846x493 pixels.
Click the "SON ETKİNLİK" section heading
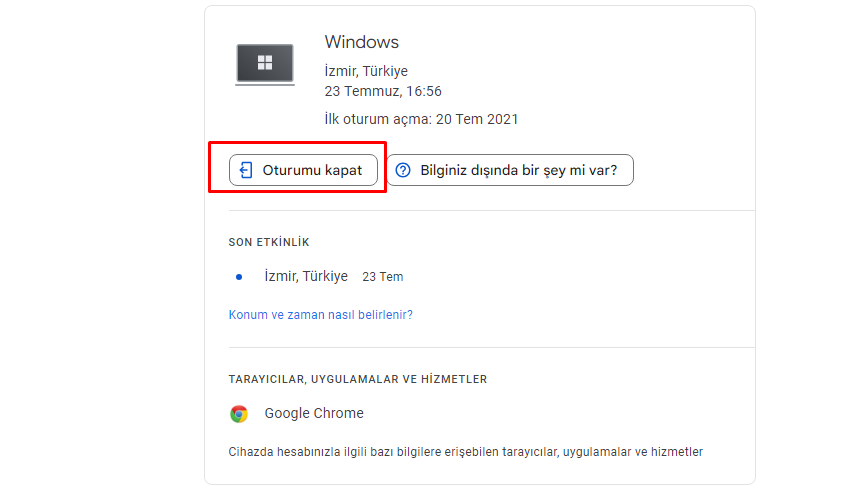pos(268,242)
